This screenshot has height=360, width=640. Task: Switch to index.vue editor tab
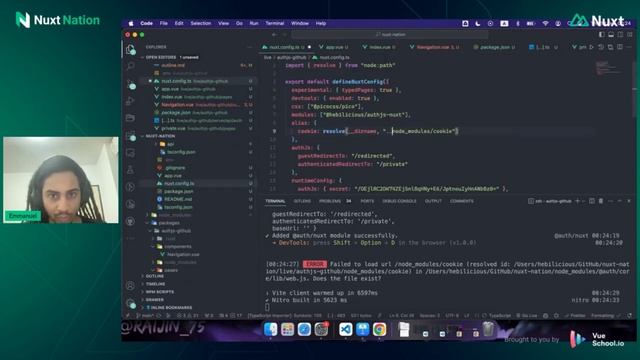[379, 47]
